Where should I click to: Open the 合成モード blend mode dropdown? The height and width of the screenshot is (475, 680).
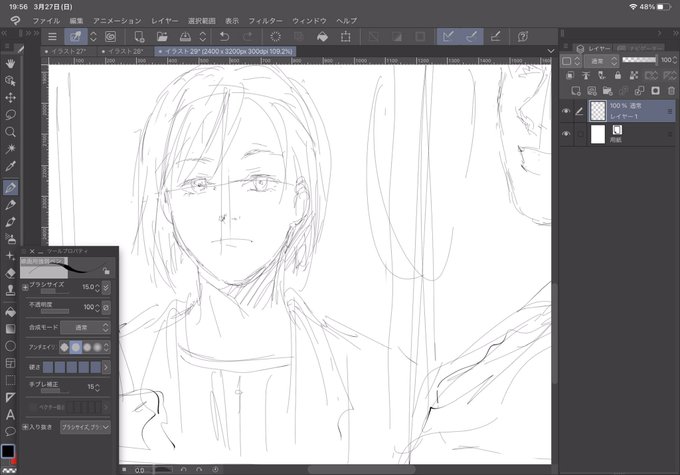pyautogui.click(x=85, y=327)
